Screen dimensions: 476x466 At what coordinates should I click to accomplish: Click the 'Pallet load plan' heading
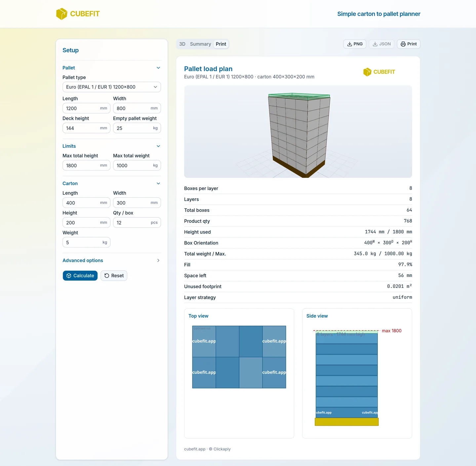pyautogui.click(x=208, y=69)
